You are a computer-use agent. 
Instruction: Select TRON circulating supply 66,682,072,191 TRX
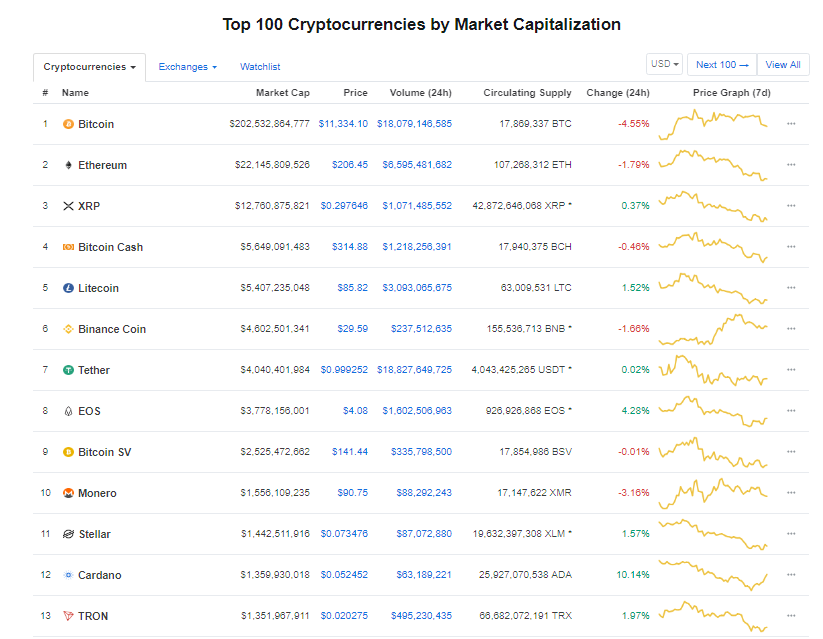click(525, 615)
